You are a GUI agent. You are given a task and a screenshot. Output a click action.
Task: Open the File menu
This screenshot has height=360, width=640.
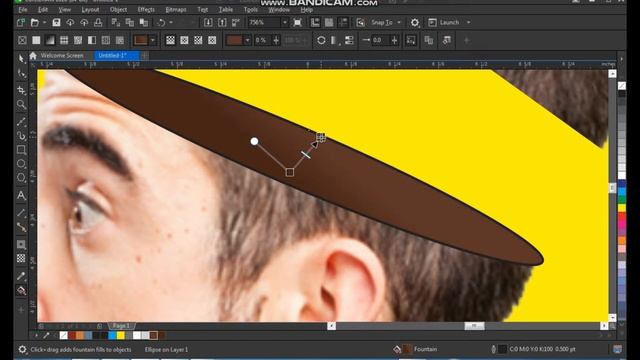pos(23,9)
